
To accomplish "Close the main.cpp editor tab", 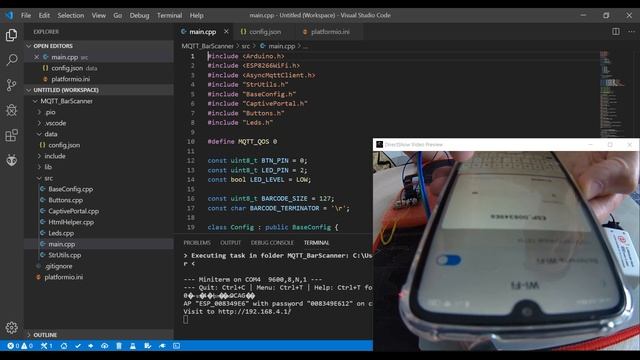I will point(226,31).
